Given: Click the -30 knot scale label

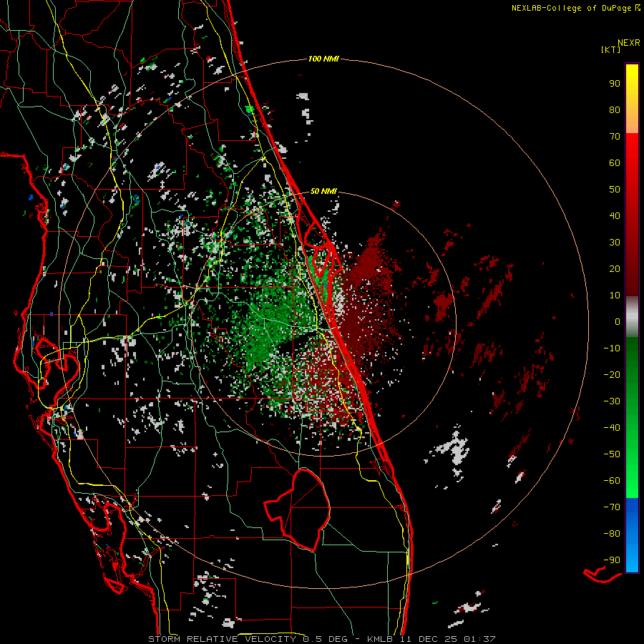Looking at the screenshot, I should coord(612,401).
